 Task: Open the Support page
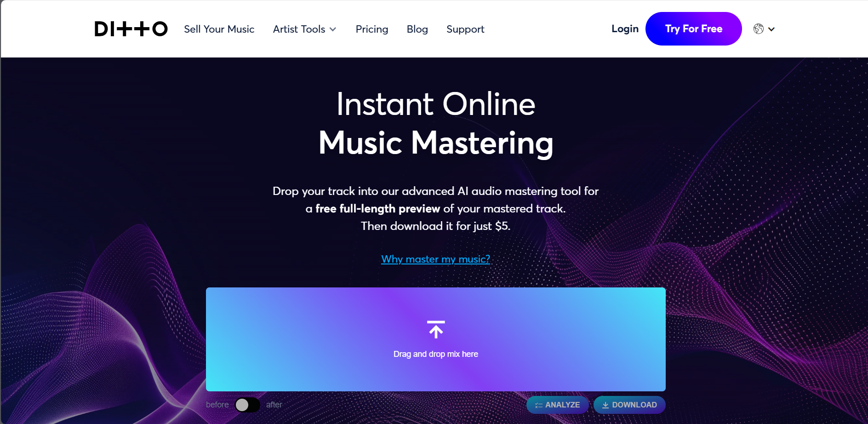465,29
